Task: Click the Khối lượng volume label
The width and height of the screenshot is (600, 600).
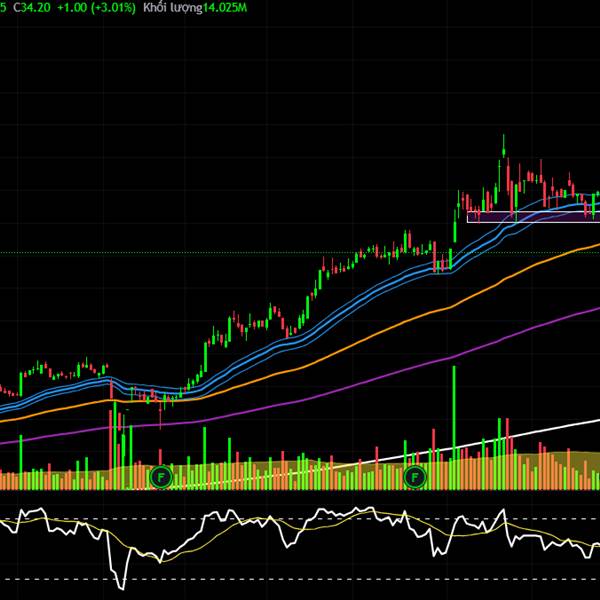Action: 173,8
